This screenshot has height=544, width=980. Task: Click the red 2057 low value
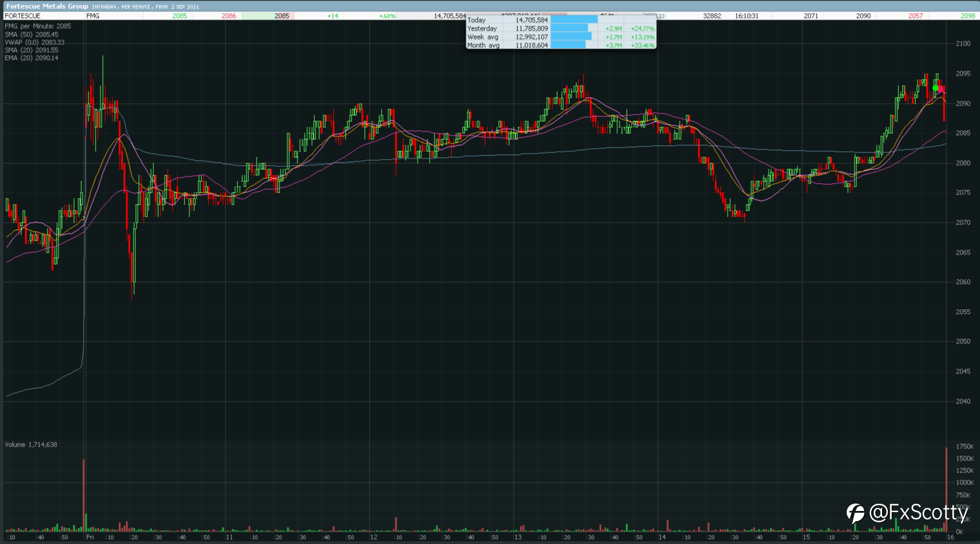coord(916,16)
